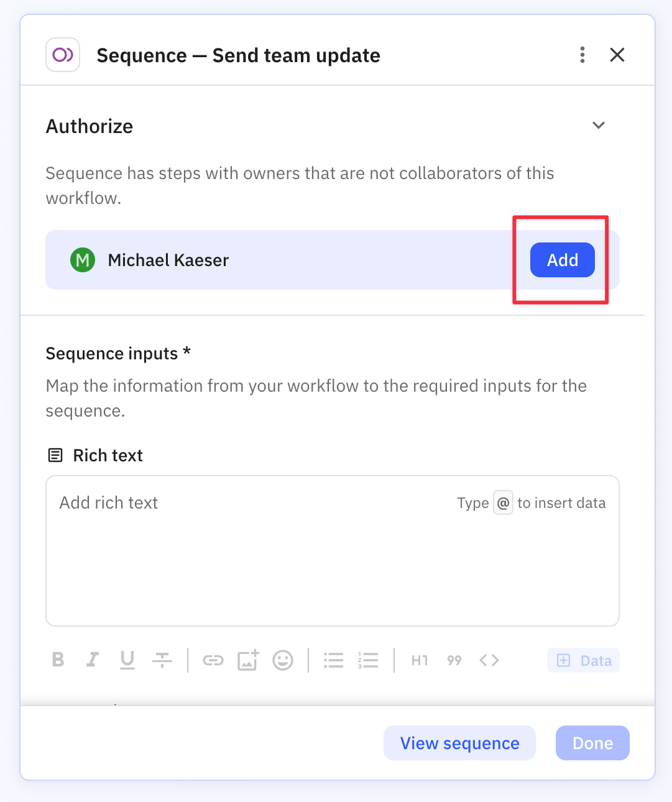Viewport: 672px width, 802px height.
Task: Open the image insert icon
Action: (x=248, y=660)
